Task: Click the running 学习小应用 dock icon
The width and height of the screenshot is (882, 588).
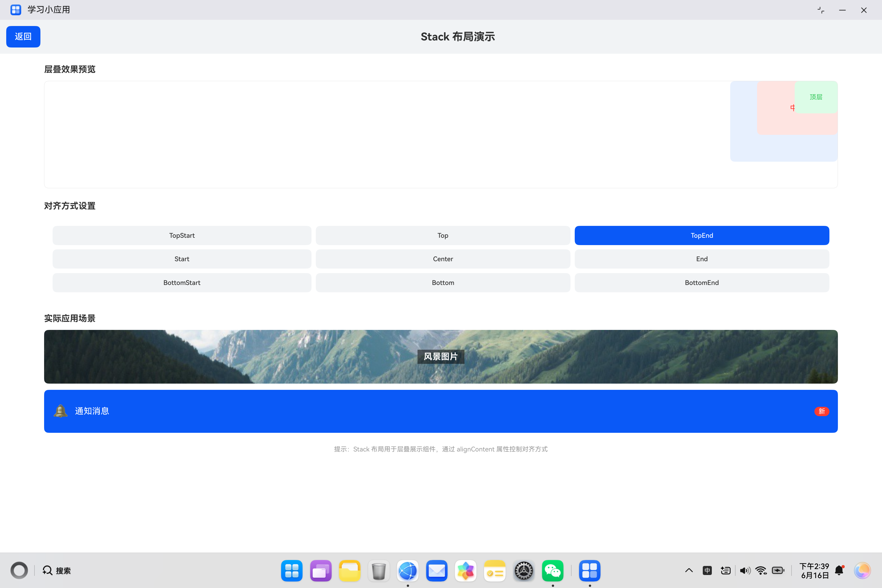Action: coord(589,571)
